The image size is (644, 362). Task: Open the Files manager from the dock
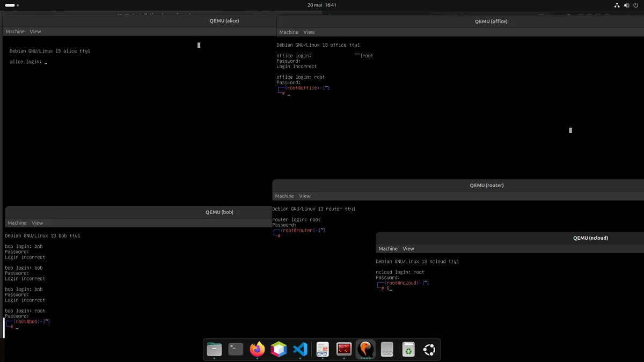(214, 350)
